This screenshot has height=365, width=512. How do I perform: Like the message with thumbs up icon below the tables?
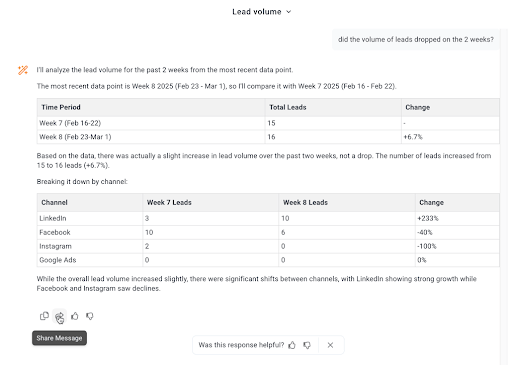pyautogui.click(x=75, y=316)
